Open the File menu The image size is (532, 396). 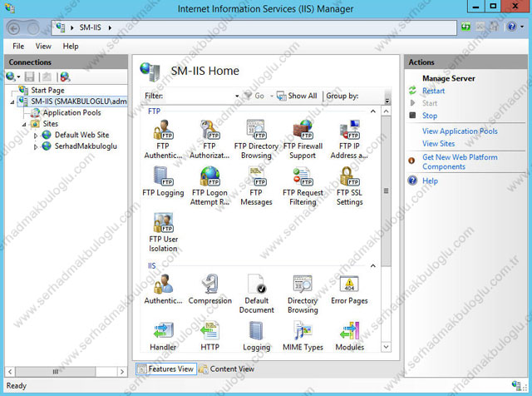pyautogui.click(x=18, y=47)
